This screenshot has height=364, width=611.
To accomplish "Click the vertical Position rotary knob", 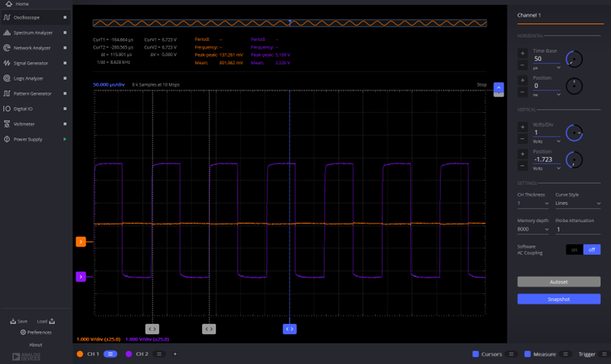I will (x=574, y=159).
